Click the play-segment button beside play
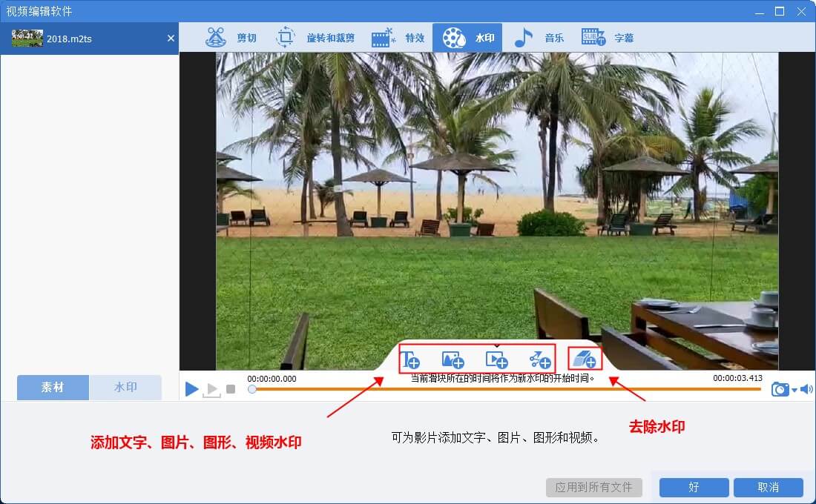 [x=212, y=390]
